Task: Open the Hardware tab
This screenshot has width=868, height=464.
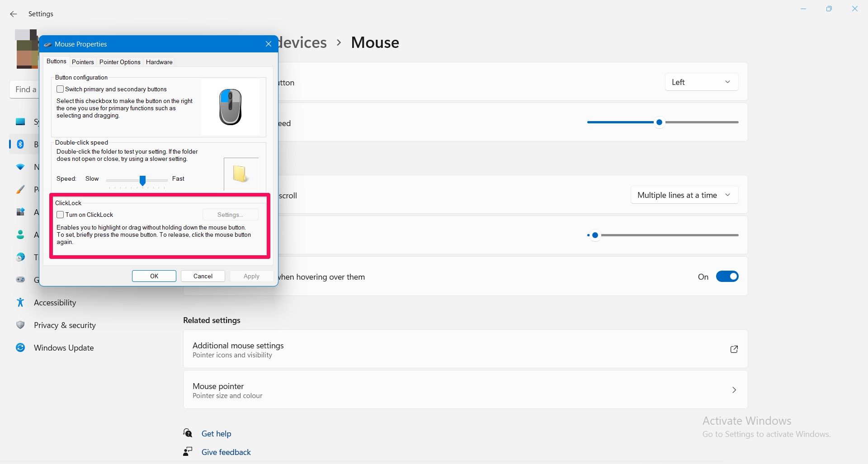Action: click(159, 62)
